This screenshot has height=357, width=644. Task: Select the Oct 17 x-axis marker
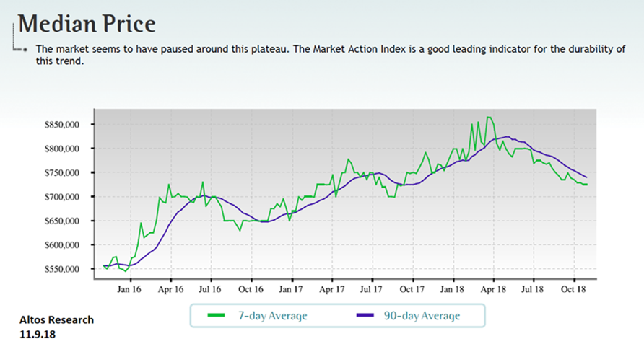(x=412, y=290)
